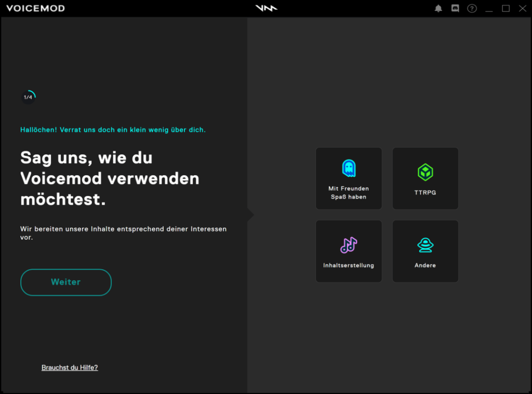The width and height of the screenshot is (532, 394).
Task: Choose the UFO icon for Andere
Action: 425,245
